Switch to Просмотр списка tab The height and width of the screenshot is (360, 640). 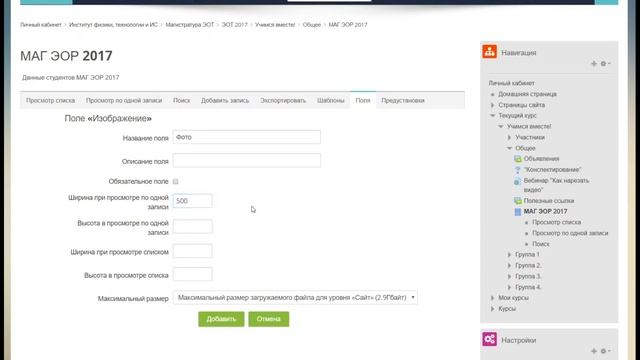[51, 100]
